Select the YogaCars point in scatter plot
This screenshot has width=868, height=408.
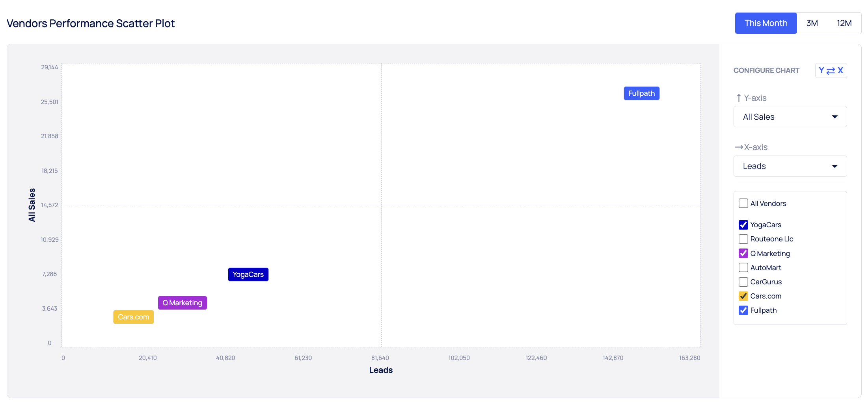pos(248,274)
